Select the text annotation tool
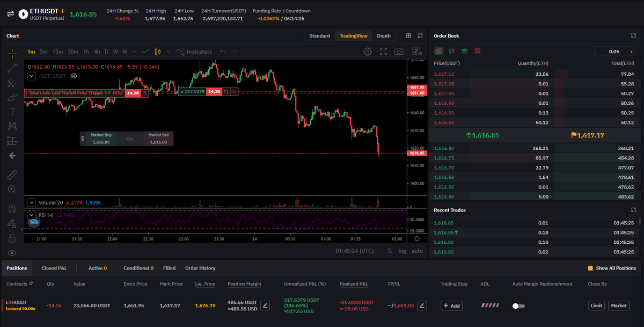The height and width of the screenshot is (327, 644). click(x=12, y=112)
